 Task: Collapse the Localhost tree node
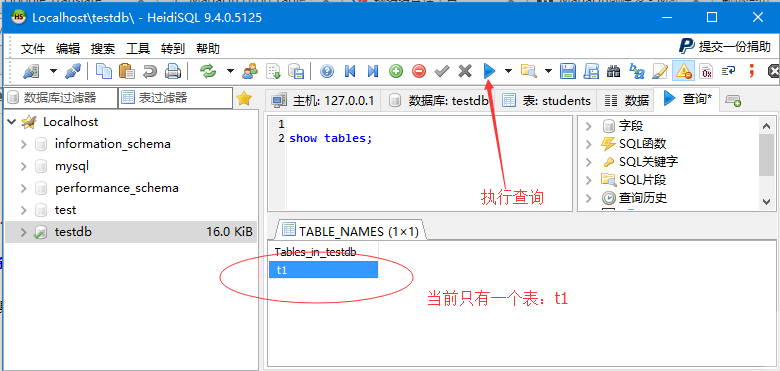point(12,122)
